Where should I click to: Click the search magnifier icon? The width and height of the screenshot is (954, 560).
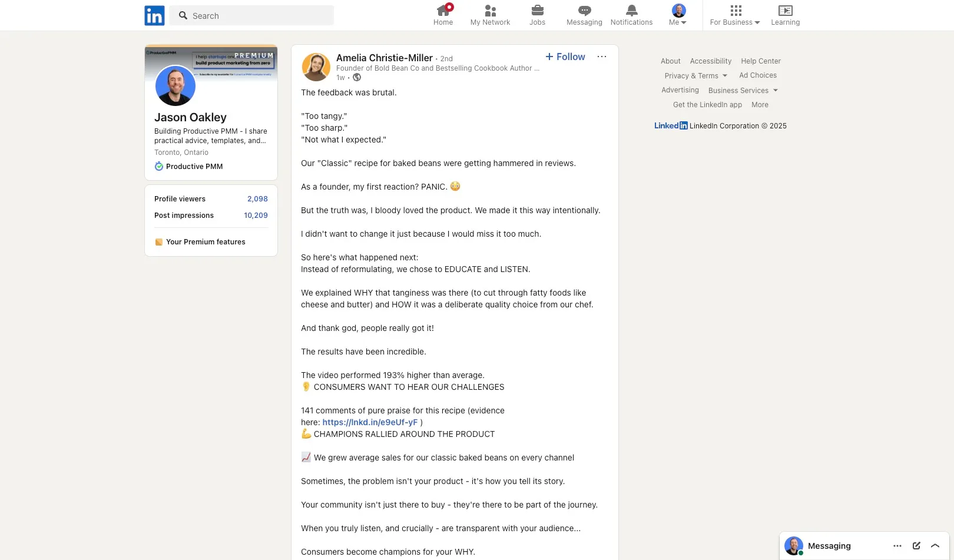coord(183,16)
